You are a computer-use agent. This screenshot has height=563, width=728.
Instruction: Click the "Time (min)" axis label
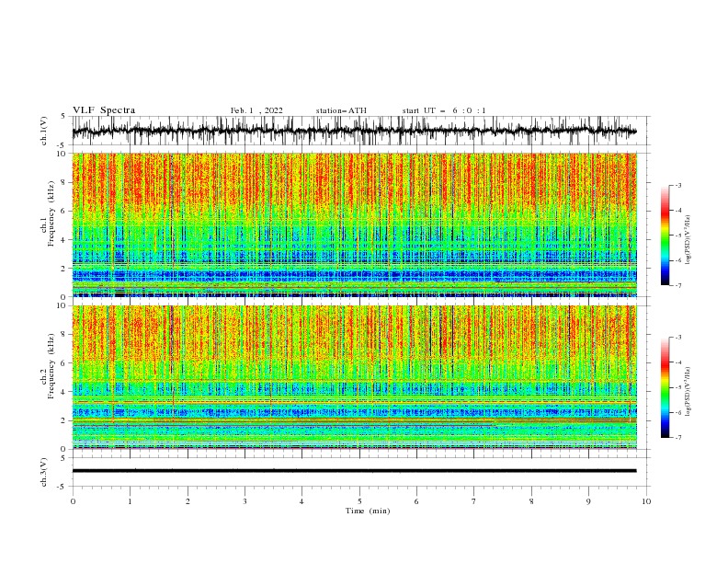point(368,511)
